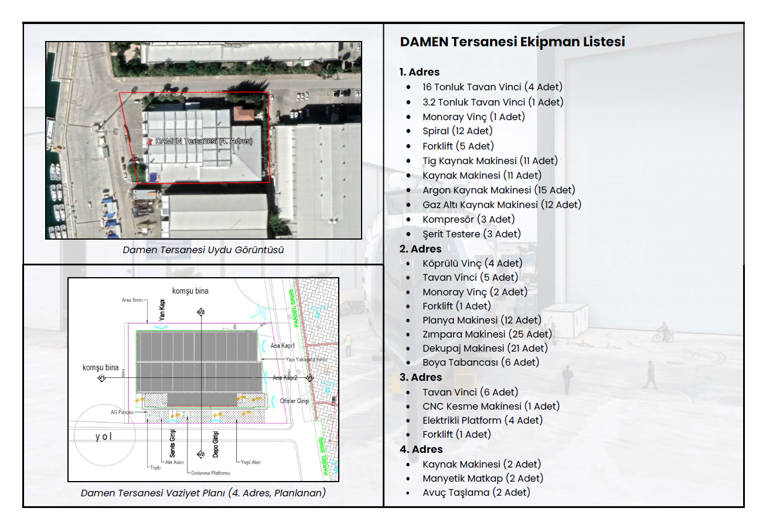Click the Damen Tersanesi site plan drawing
The width and height of the screenshot is (773, 532).
(x=203, y=380)
